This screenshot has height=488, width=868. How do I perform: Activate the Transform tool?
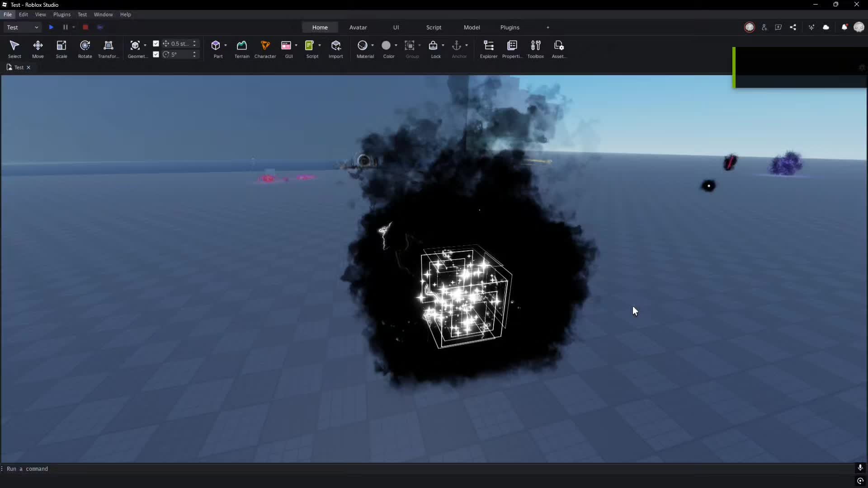click(108, 49)
